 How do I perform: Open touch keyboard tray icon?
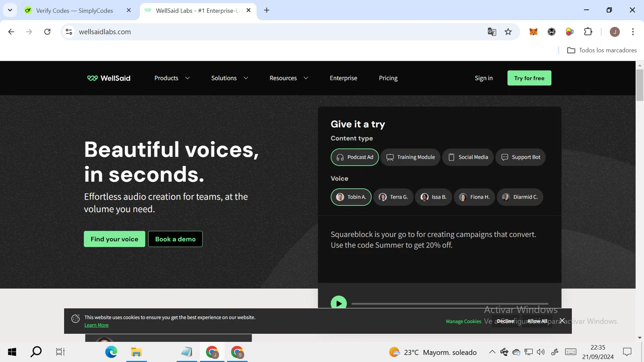[571, 352]
